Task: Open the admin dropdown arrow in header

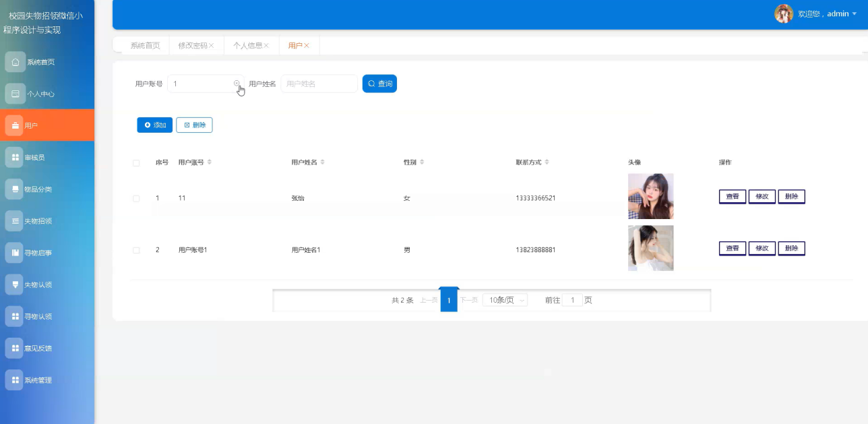Action: tap(855, 14)
